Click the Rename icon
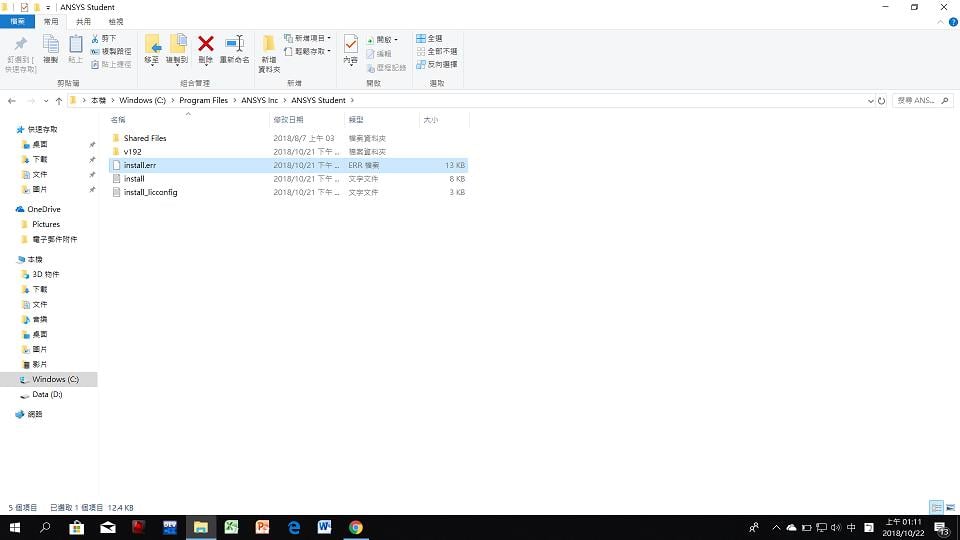Viewport: 960px width, 540px height. 234,43
